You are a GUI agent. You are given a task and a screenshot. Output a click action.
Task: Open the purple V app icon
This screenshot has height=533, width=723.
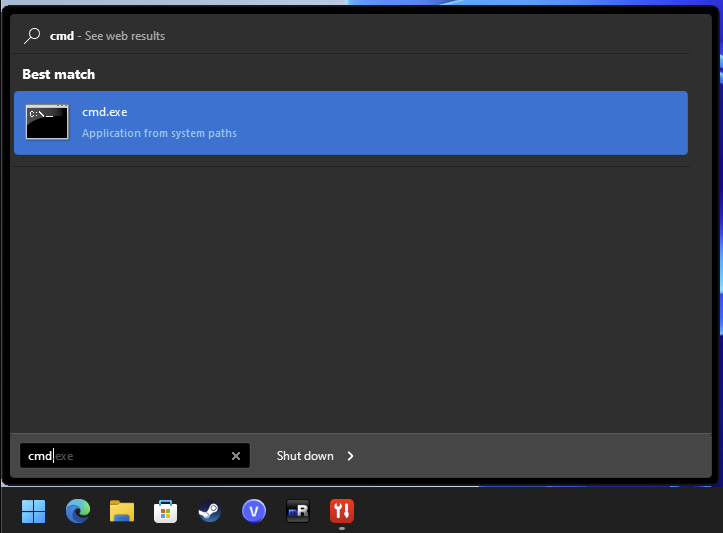[254, 511]
